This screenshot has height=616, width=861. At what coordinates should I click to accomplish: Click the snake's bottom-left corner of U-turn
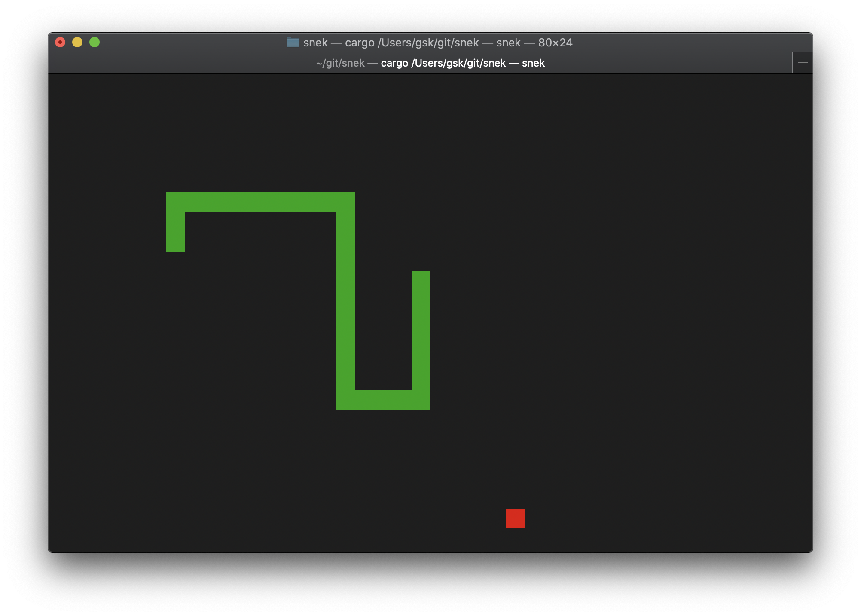345,400
